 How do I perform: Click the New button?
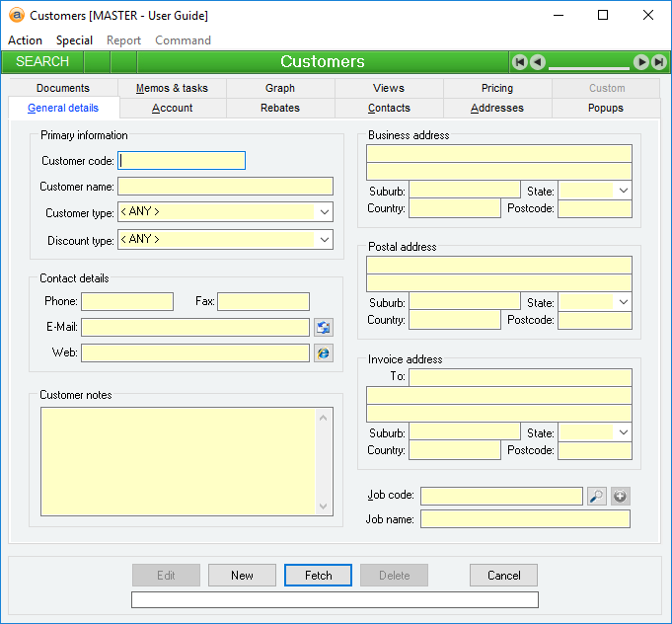pyautogui.click(x=242, y=576)
